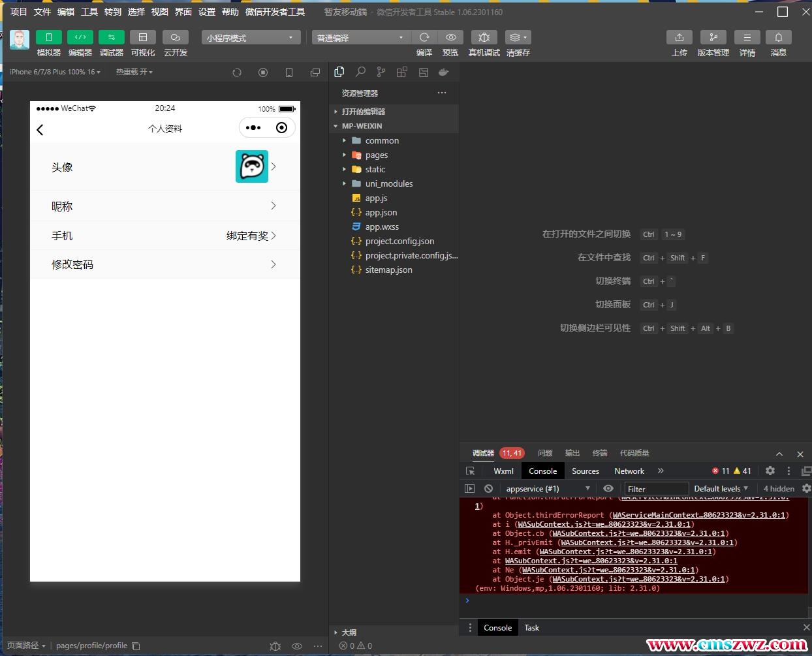Open the 普通编译 compile dropdown
812x656 pixels.
point(360,38)
